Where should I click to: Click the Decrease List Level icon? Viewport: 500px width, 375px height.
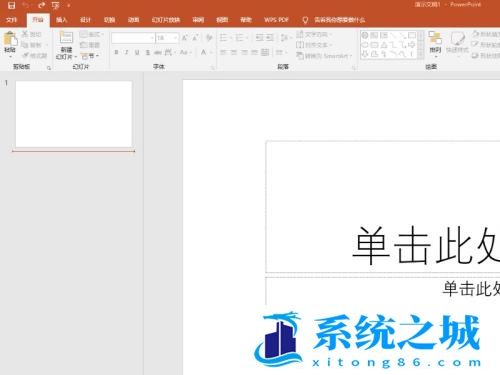tap(260, 38)
